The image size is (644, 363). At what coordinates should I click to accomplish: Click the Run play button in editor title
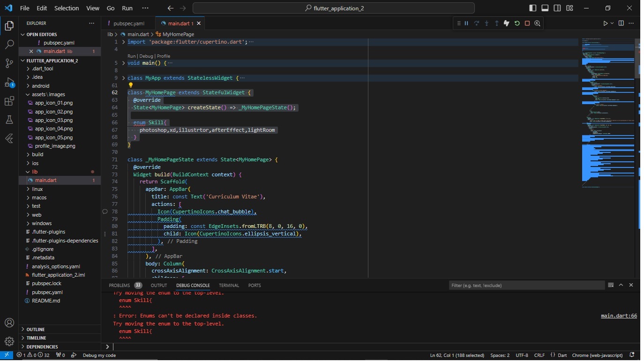[x=606, y=23]
